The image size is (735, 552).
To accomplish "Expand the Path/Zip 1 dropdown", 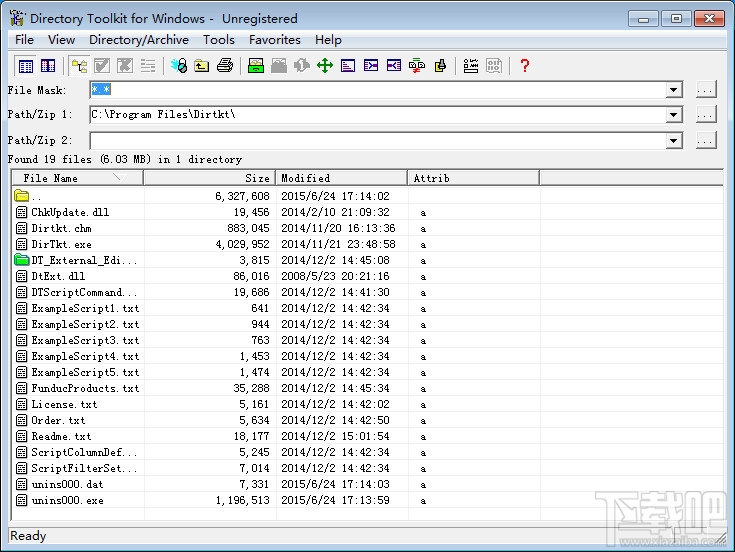I will point(675,115).
